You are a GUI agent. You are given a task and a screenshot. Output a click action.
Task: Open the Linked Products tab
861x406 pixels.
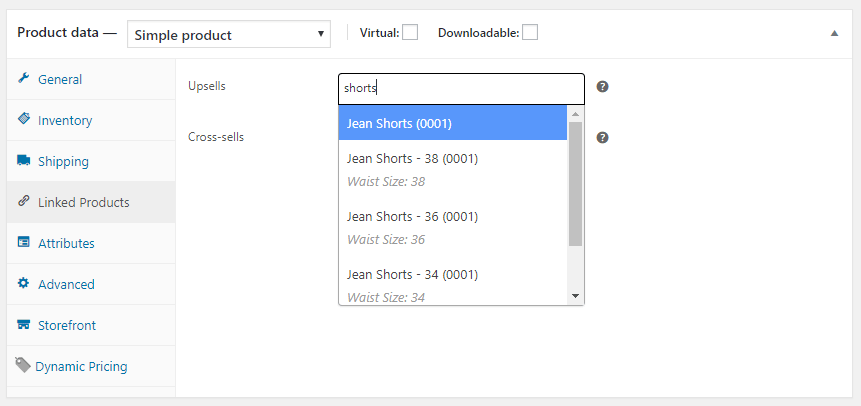91,202
